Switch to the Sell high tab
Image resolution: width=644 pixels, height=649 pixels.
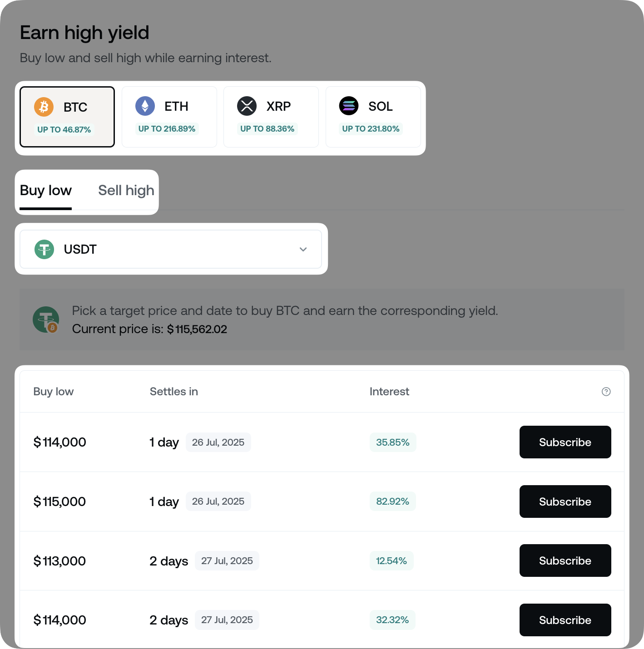[126, 191]
